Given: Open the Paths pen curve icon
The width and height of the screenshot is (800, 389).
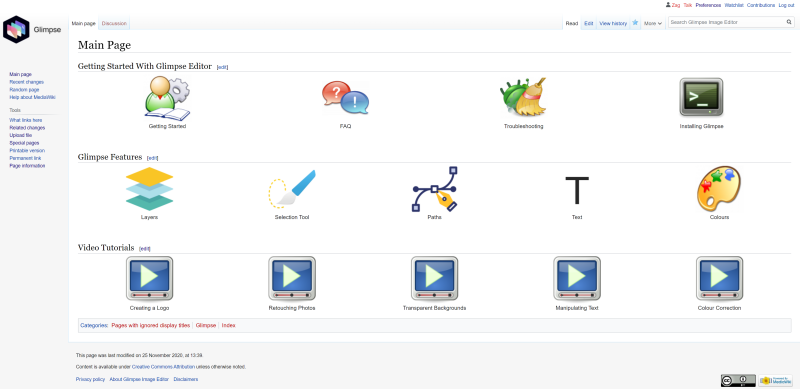Looking at the screenshot, I should [x=435, y=189].
